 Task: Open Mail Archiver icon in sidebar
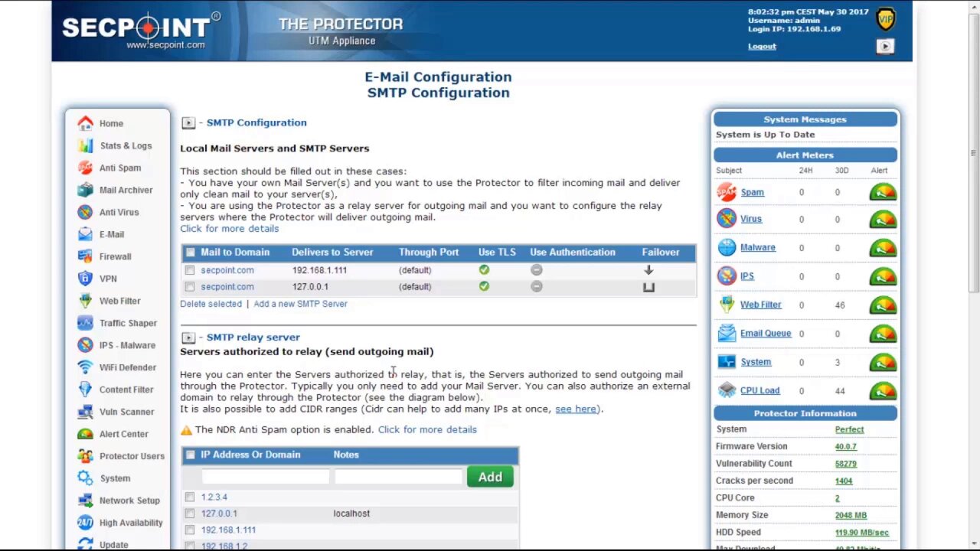pyautogui.click(x=85, y=190)
